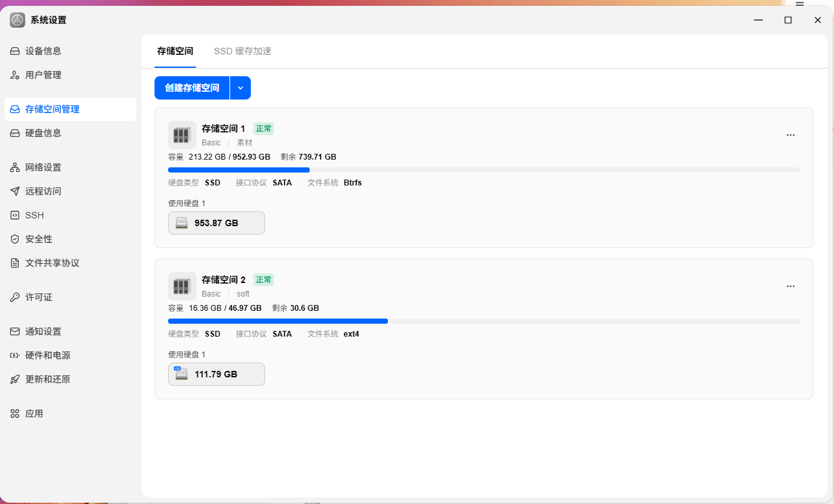The height and width of the screenshot is (504, 834).
Task: Open 远程访问 settings
Action: click(70, 191)
